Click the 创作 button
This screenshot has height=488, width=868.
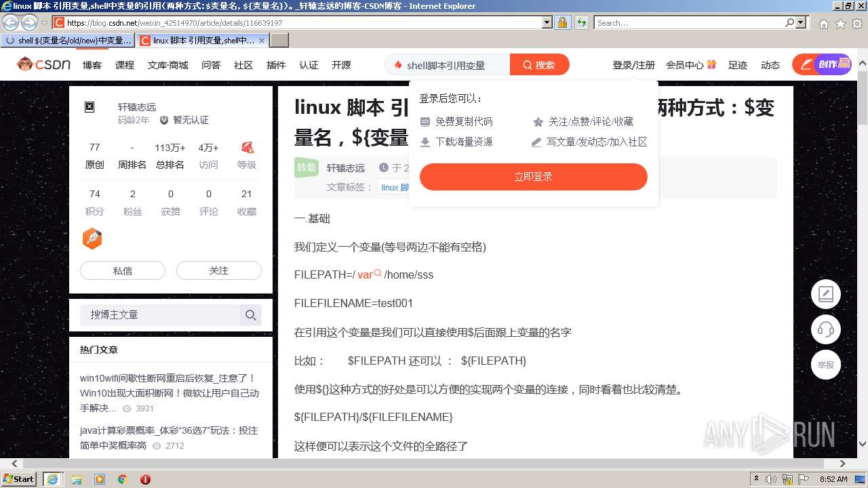click(x=822, y=64)
